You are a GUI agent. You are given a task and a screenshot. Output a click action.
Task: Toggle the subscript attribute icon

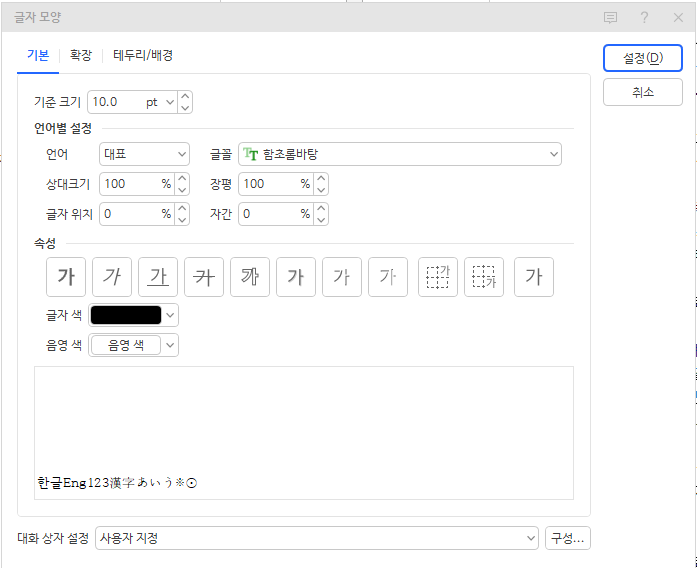point(484,277)
